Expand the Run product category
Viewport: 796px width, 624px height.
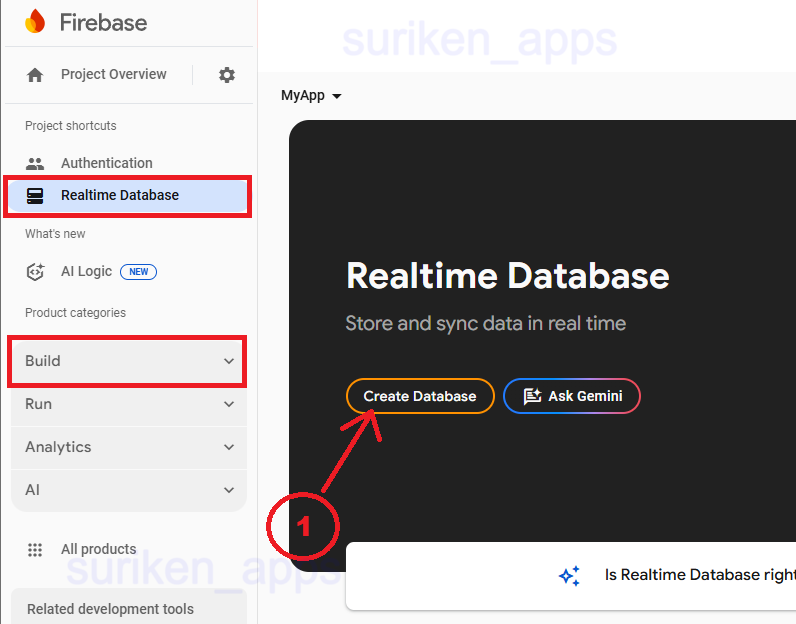(x=128, y=404)
